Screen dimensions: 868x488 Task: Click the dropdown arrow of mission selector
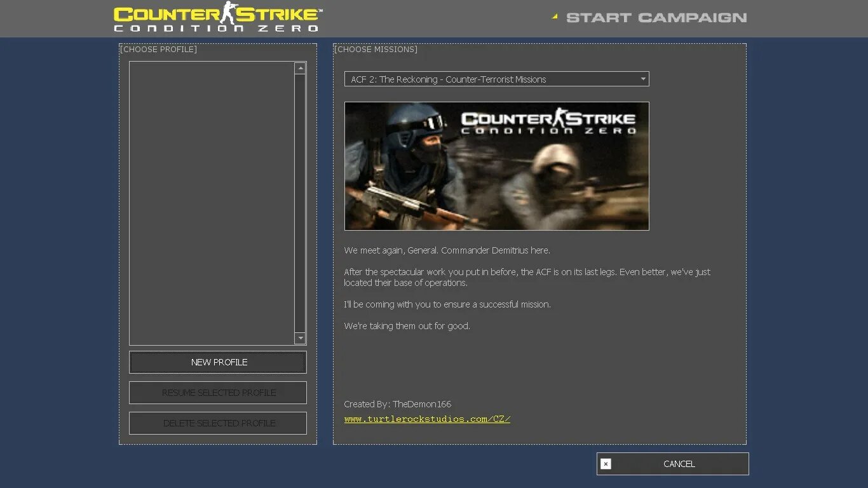click(x=643, y=79)
